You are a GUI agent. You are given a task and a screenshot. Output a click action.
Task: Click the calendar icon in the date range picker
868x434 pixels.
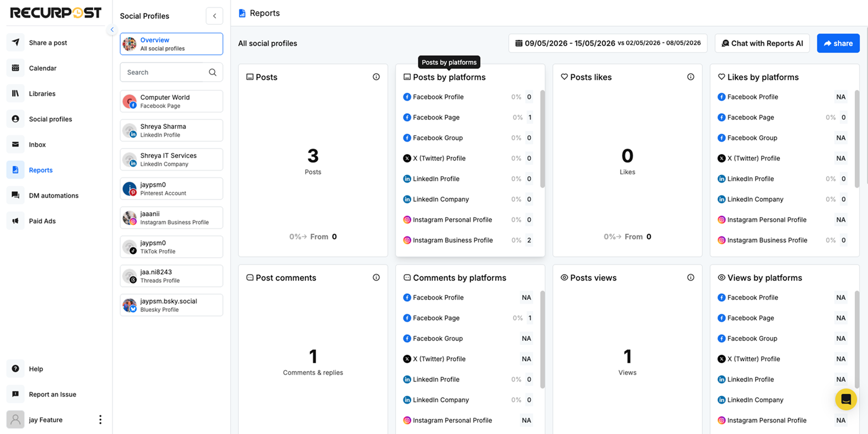pyautogui.click(x=519, y=43)
